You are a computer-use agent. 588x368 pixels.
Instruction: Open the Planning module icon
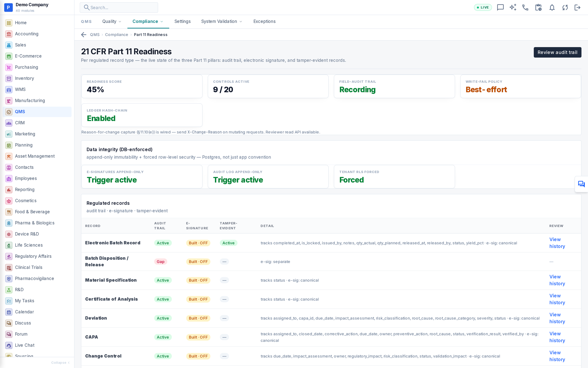[x=9, y=145]
